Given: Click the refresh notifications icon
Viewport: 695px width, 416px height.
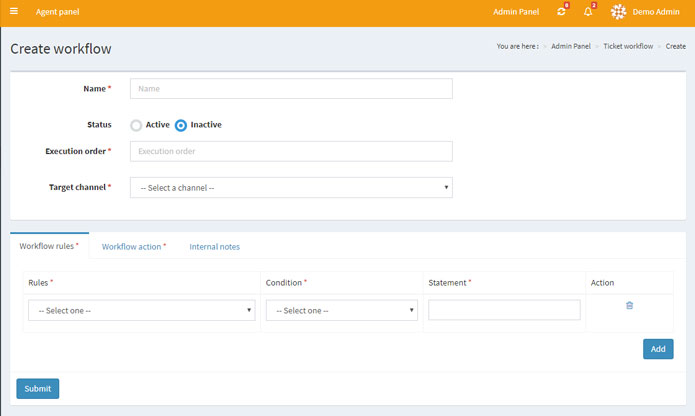Looking at the screenshot, I should (x=561, y=12).
